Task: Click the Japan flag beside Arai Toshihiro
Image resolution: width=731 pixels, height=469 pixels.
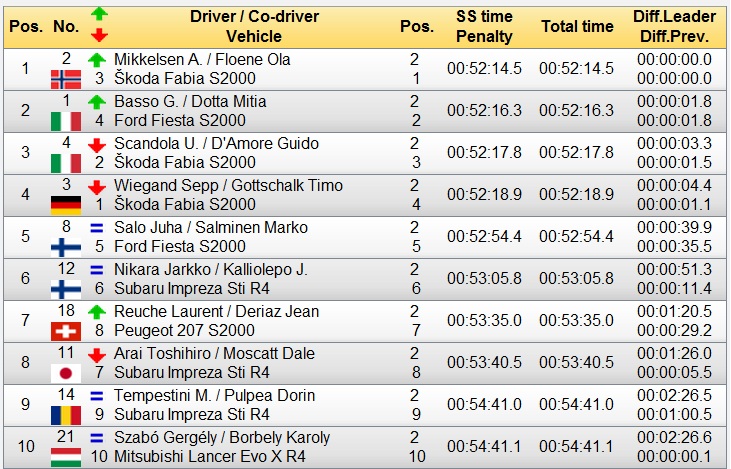Action: 66,373
